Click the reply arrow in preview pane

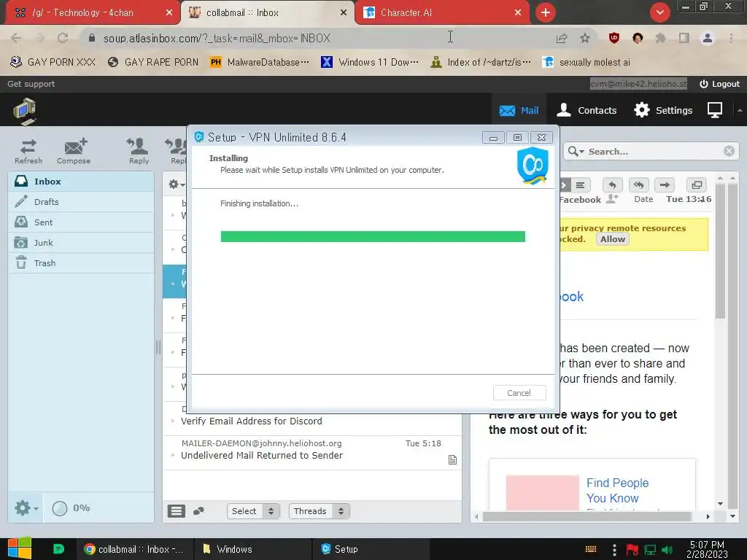click(x=612, y=184)
